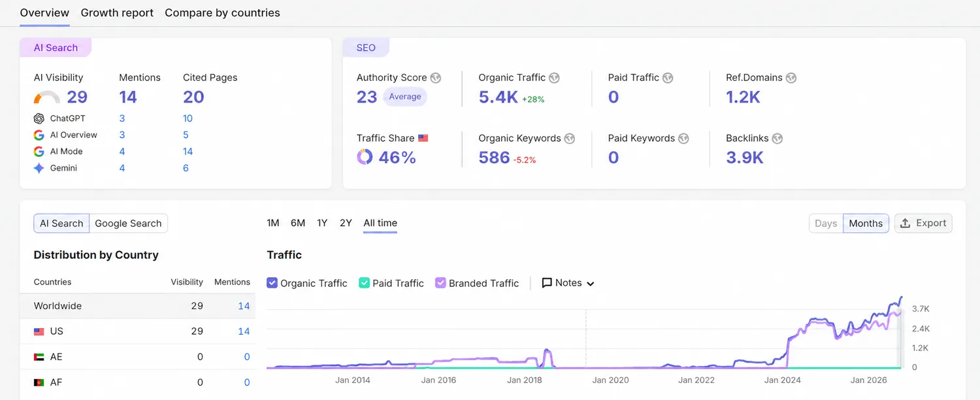This screenshot has height=400, width=980.
Task: Open Worldwide row mentions count 14
Action: point(244,306)
